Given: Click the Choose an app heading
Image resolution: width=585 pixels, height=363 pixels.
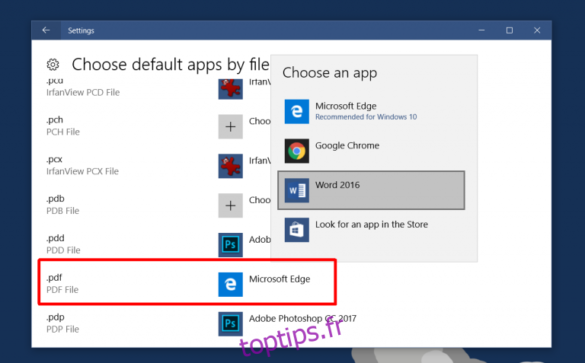Looking at the screenshot, I should tap(329, 73).
